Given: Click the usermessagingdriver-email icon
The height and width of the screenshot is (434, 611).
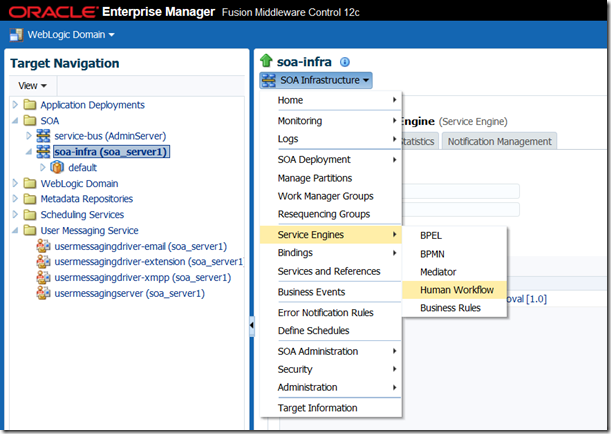Looking at the screenshot, I should [x=43, y=246].
